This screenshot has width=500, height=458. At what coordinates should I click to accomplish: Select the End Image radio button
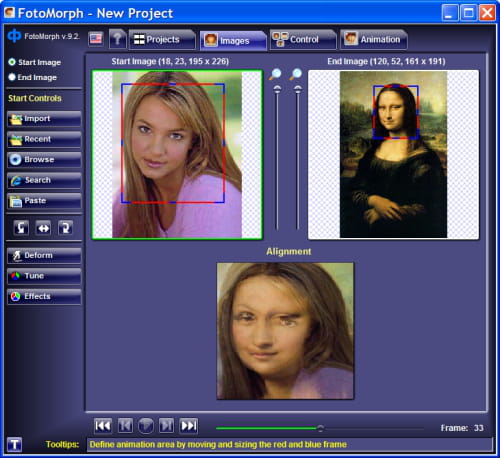[x=12, y=77]
